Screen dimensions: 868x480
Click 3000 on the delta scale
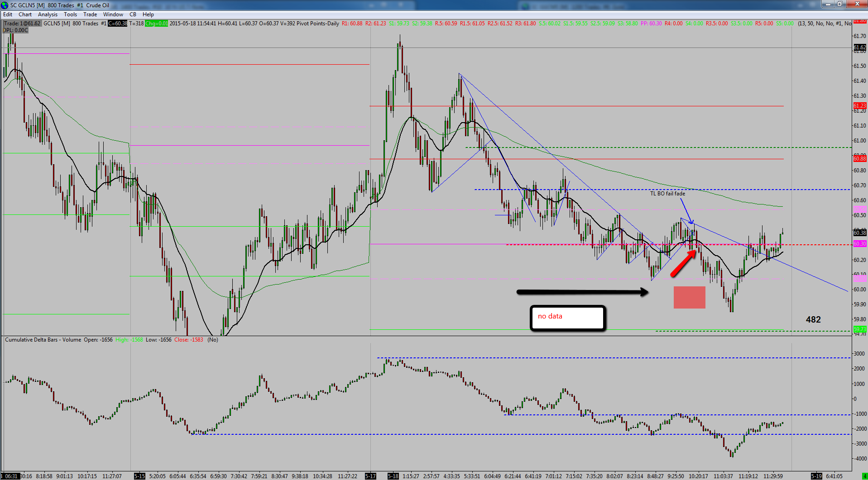click(x=859, y=354)
